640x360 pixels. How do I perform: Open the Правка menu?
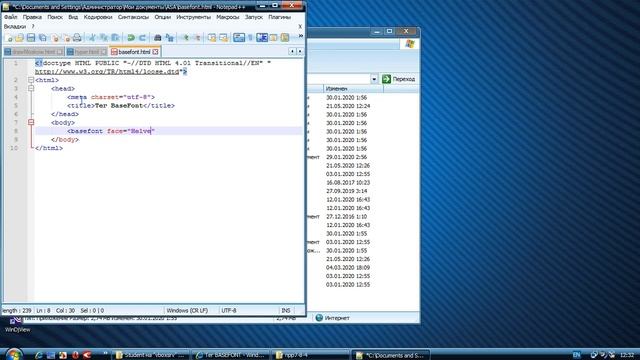32,17
